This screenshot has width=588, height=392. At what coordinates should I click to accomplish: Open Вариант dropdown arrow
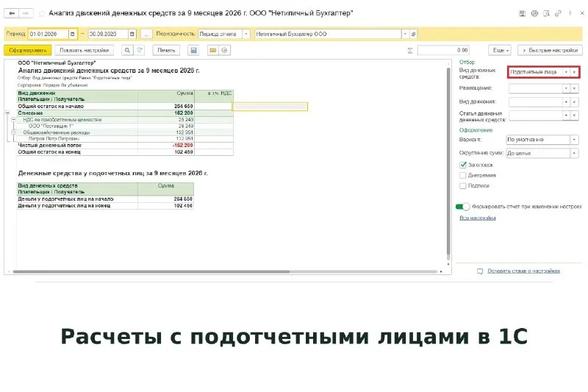pos(574,140)
